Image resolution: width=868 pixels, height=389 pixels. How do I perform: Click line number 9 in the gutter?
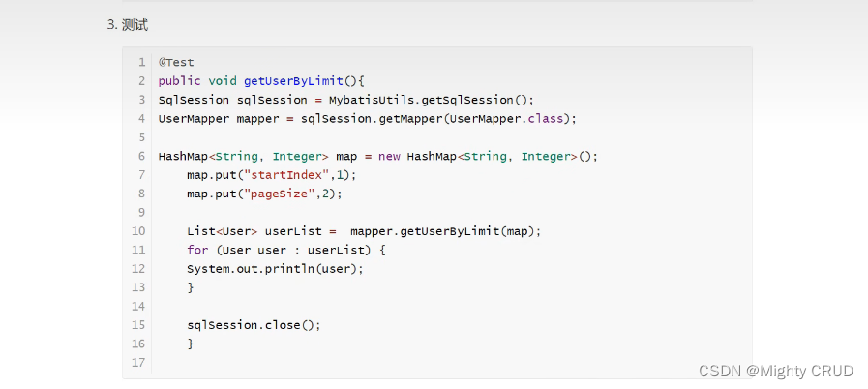click(x=141, y=212)
